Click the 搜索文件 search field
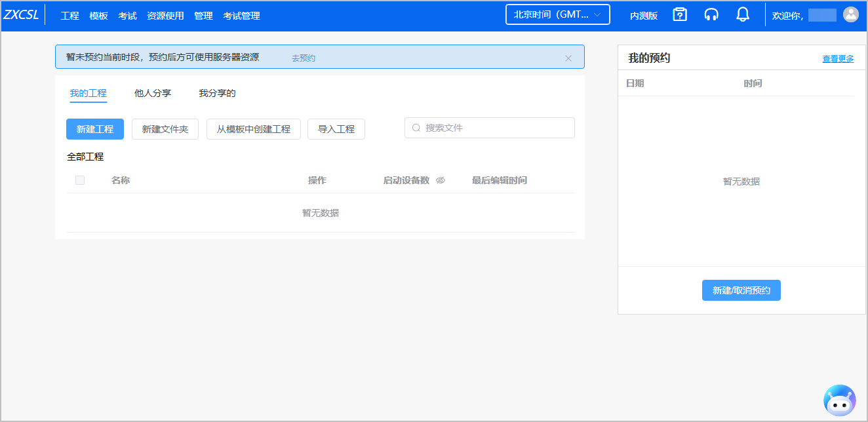Viewport: 868px width, 422px height. tap(495, 128)
